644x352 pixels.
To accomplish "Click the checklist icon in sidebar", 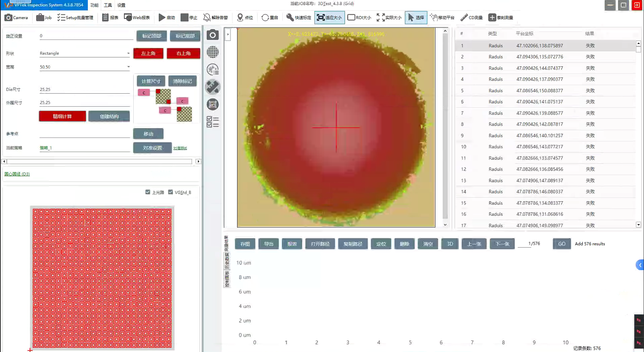I will (x=213, y=122).
